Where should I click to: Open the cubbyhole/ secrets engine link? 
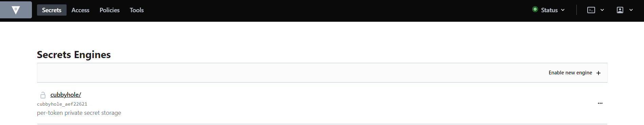coord(66,95)
